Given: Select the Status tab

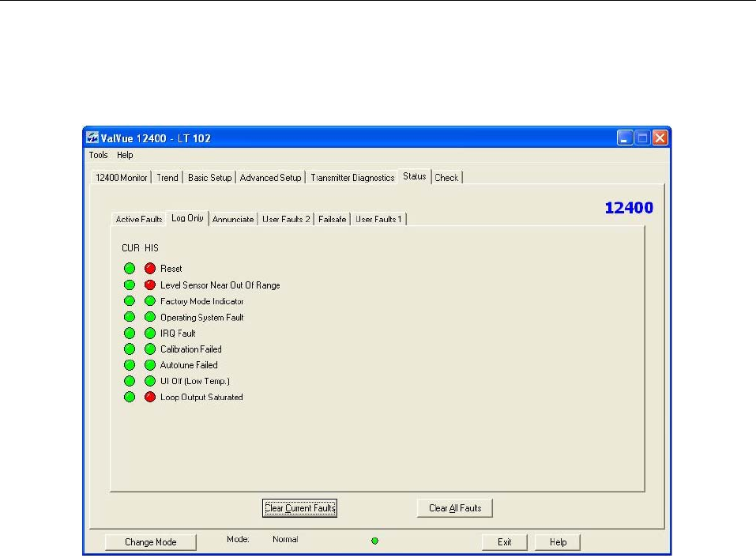Looking at the screenshot, I should point(415,176).
